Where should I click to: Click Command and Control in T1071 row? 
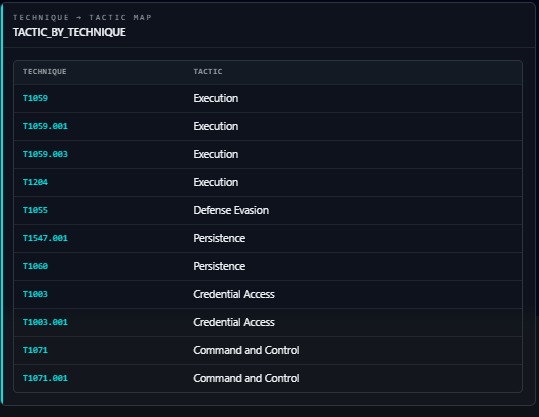[246, 350]
